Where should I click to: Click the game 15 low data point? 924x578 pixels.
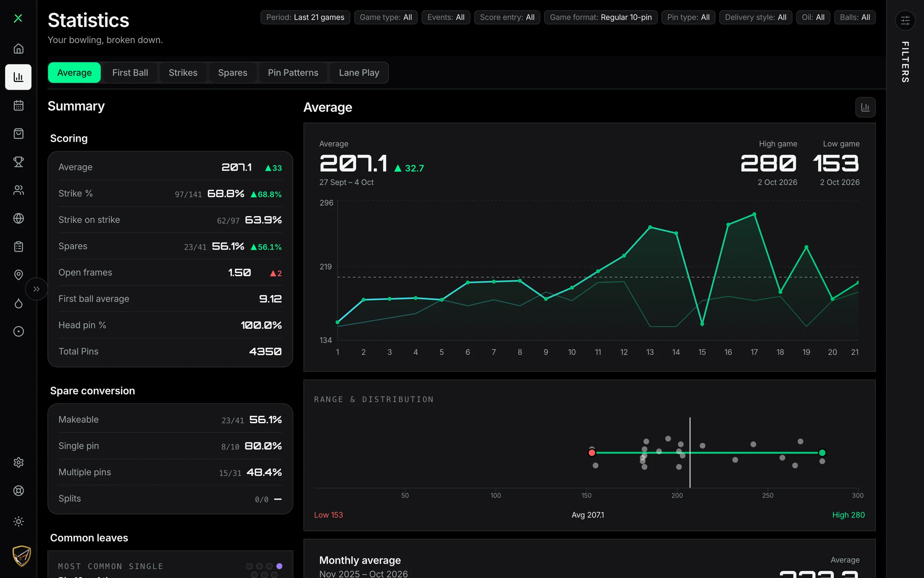(x=702, y=324)
